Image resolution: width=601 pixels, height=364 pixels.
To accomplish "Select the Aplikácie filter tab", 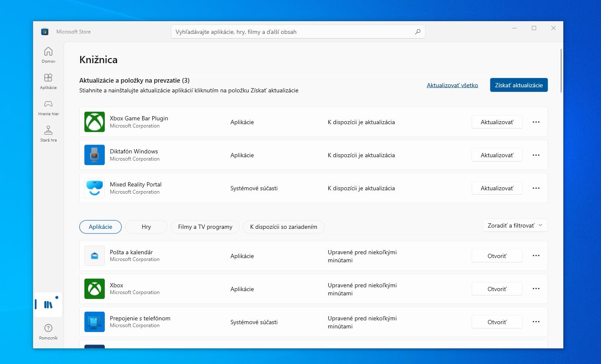I will click(101, 227).
